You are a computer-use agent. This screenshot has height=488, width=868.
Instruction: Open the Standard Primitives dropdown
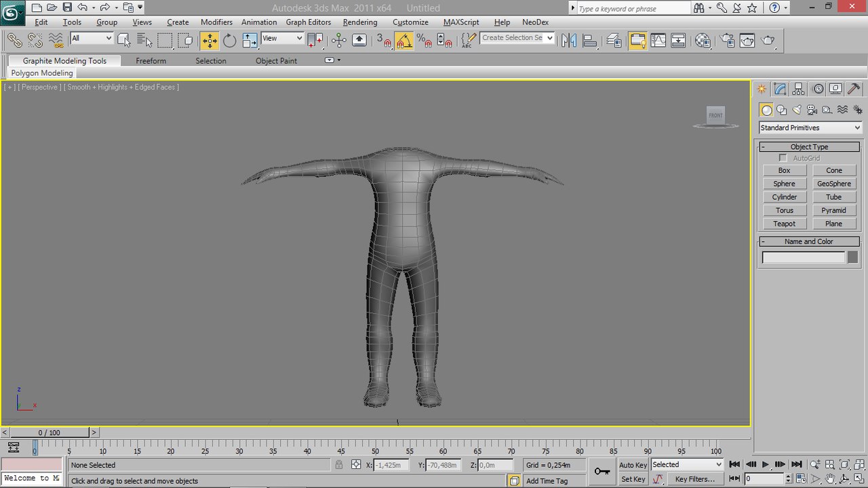810,127
